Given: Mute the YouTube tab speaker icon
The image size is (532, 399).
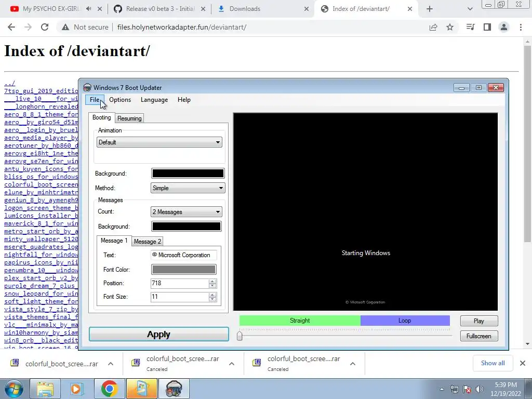Looking at the screenshot, I should (89, 9).
